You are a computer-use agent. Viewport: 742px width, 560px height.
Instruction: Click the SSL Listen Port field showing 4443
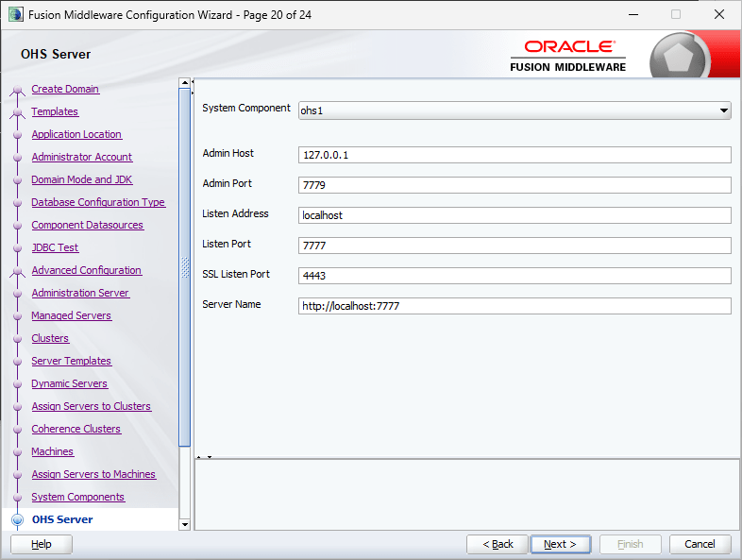(x=514, y=276)
